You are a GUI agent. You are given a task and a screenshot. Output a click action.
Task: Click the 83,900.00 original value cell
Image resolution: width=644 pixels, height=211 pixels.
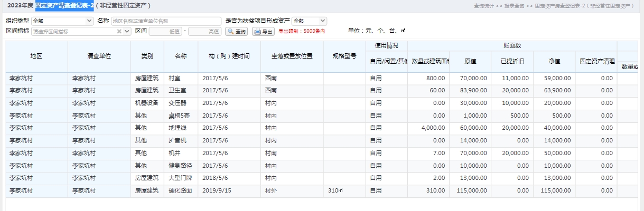(470, 90)
